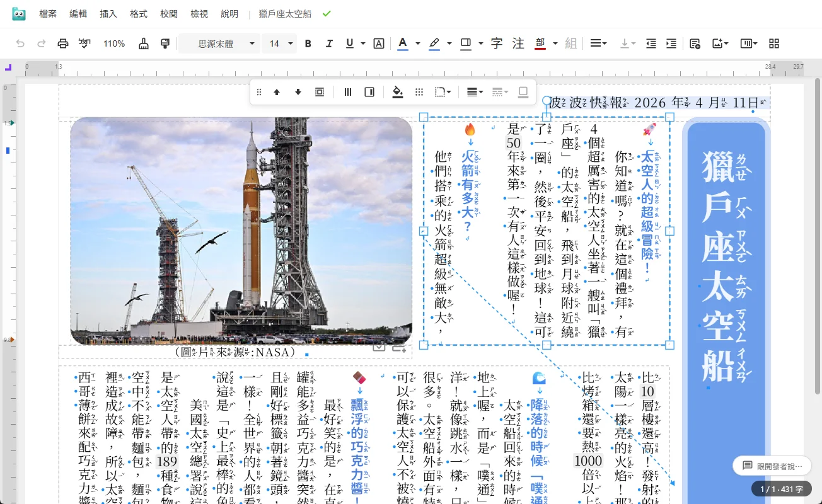Click the page and word count indicator
Viewport: 822px width, 504px height.
[x=782, y=489]
